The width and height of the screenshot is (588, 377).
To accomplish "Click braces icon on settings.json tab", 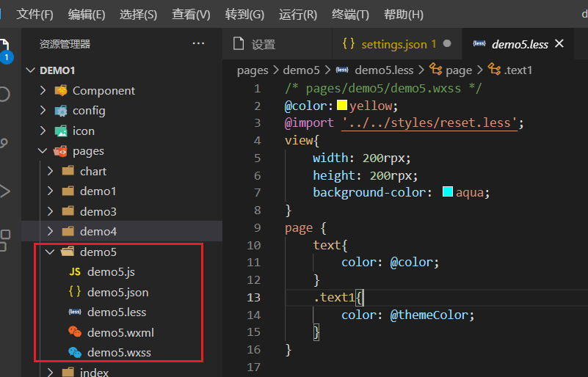I will coord(349,44).
